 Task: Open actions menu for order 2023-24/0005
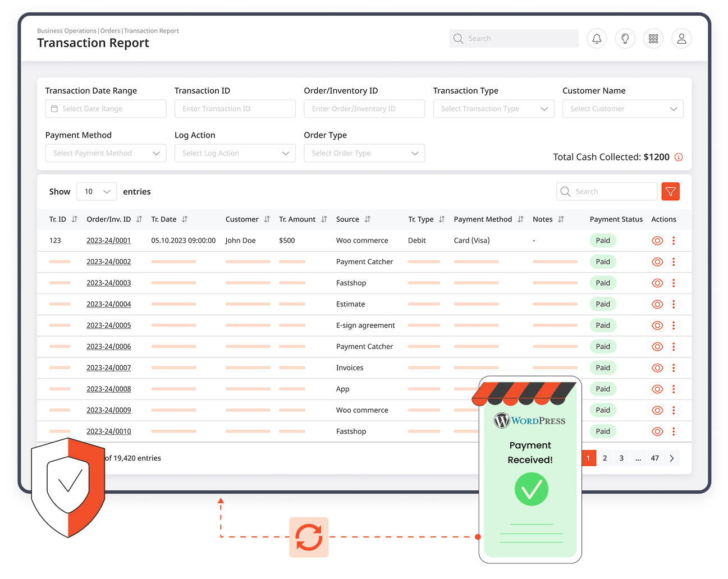(x=674, y=325)
